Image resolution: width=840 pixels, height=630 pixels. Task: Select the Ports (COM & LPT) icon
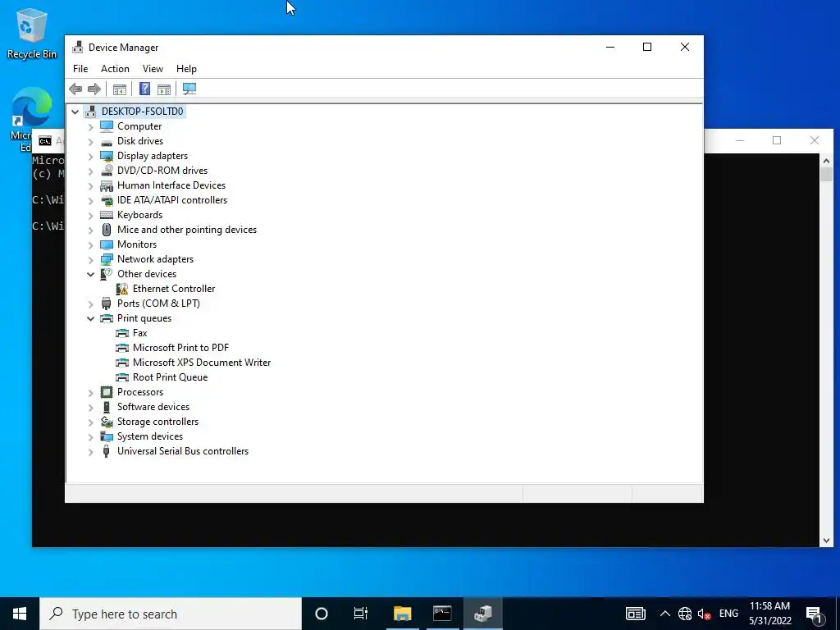[107, 304]
